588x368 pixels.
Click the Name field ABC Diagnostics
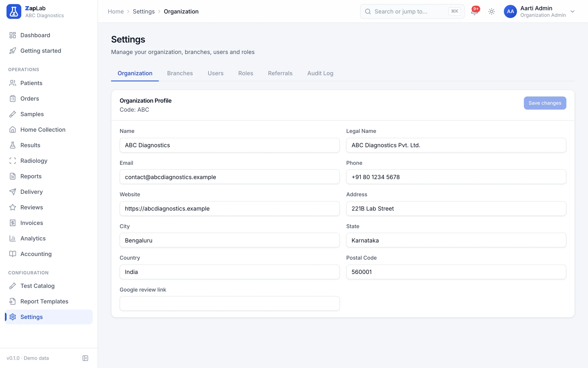[x=230, y=145]
